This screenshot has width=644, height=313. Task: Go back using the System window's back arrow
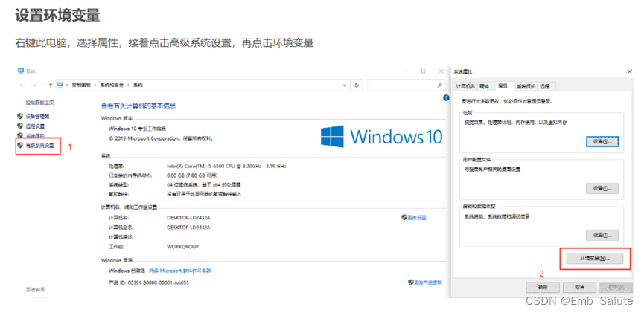click(x=22, y=85)
